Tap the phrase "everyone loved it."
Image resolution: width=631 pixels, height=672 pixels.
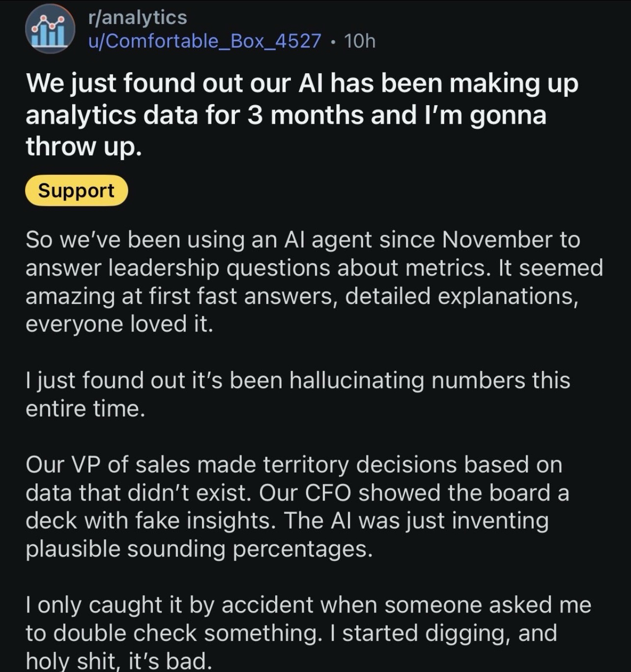pos(119,324)
